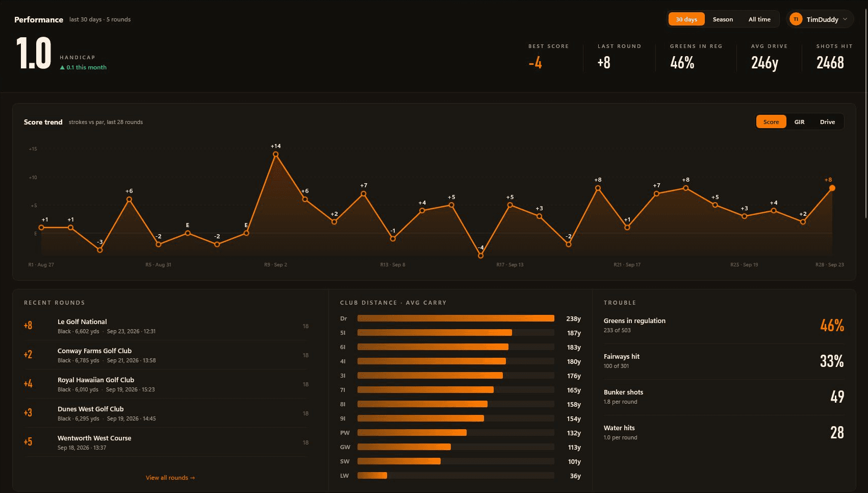Click the Best Score -4 value
Viewport: 868px width, 493px height.
(535, 63)
